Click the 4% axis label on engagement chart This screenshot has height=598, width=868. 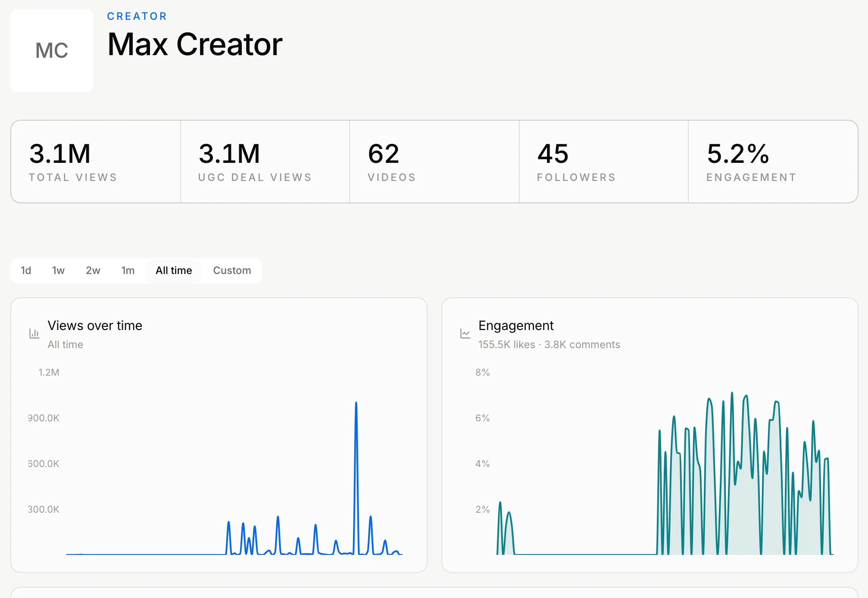click(483, 464)
